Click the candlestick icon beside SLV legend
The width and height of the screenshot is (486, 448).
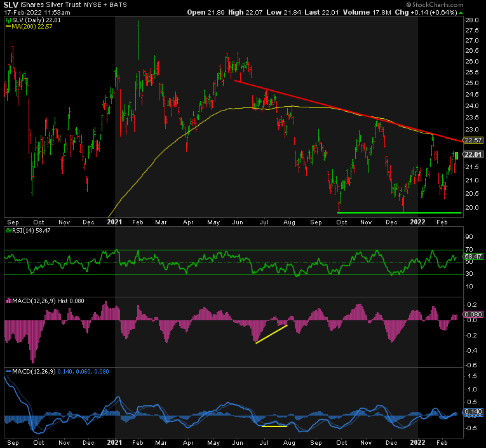coord(8,20)
